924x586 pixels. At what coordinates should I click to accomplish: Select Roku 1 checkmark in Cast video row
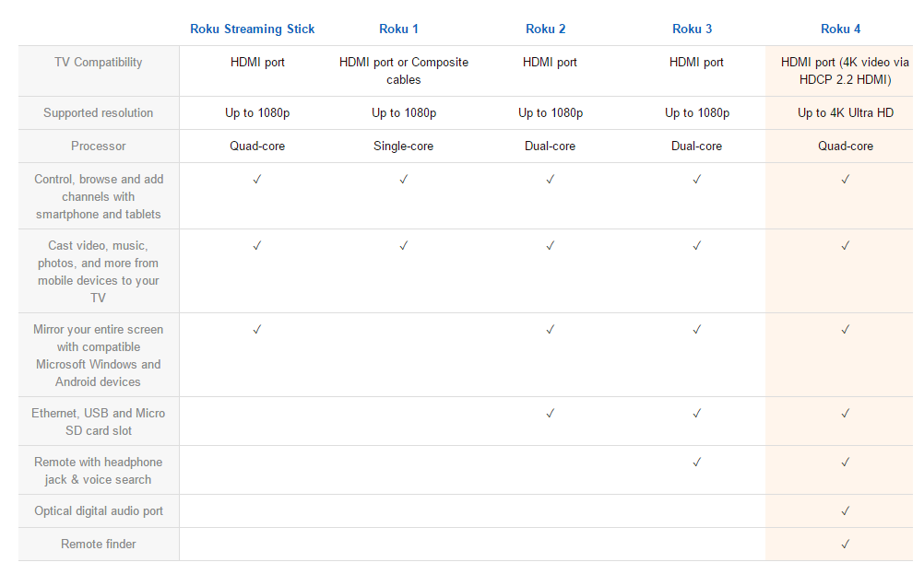(404, 246)
